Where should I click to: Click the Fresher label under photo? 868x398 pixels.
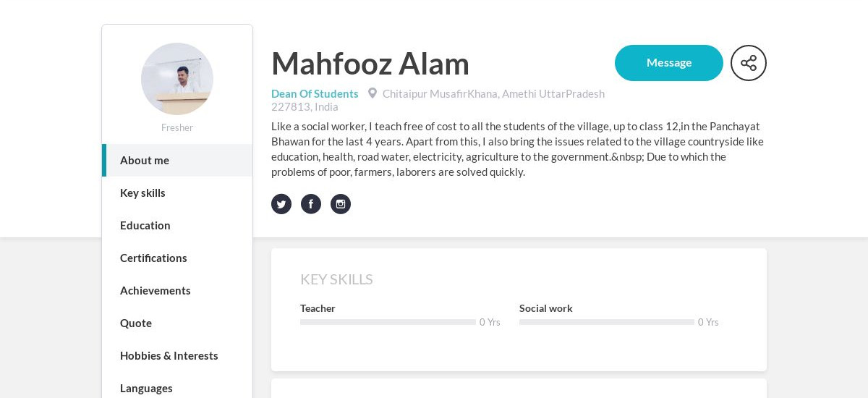[177, 127]
